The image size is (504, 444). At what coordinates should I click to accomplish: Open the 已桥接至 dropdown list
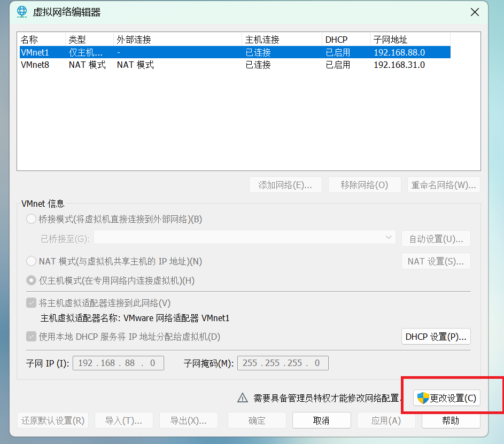pyautogui.click(x=243, y=238)
